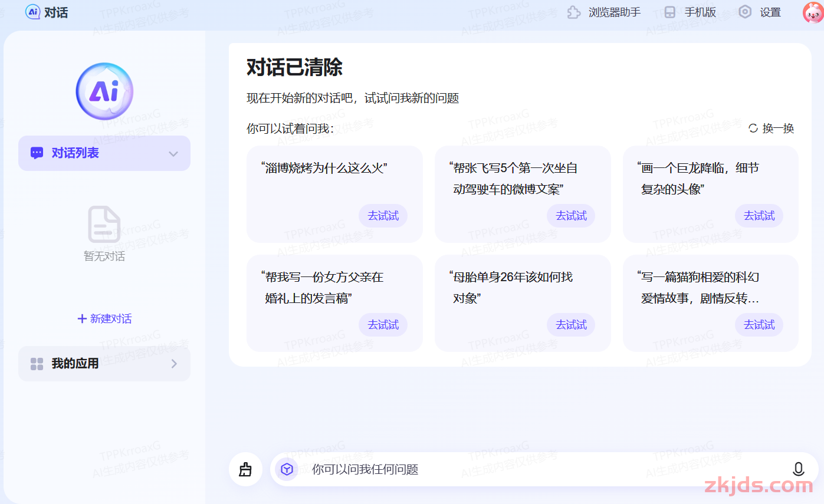Click the 暂无对话 label

pos(104,256)
